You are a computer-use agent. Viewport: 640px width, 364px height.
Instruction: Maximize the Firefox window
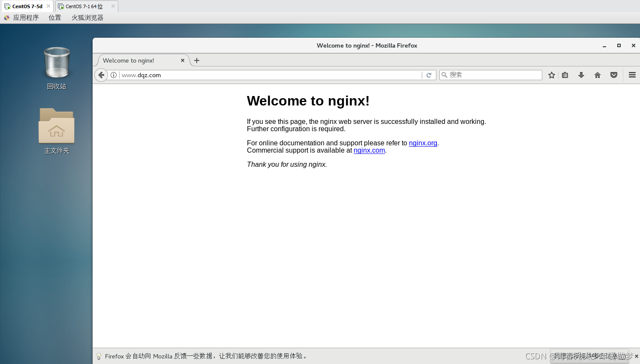pos(619,45)
